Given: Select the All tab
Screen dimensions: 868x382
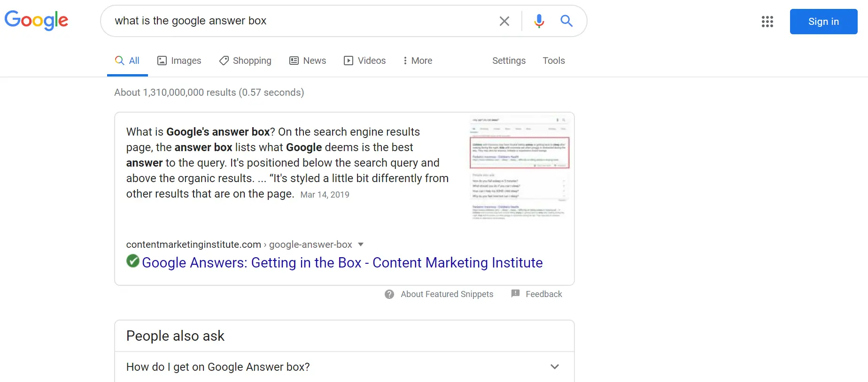Looking at the screenshot, I should click(127, 61).
